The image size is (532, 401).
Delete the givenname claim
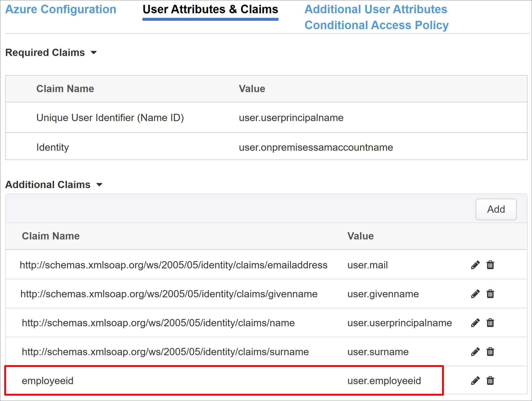click(490, 294)
